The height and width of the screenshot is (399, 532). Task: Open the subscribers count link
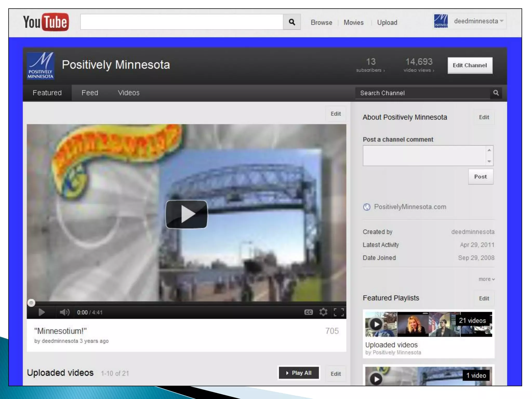pyautogui.click(x=371, y=65)
